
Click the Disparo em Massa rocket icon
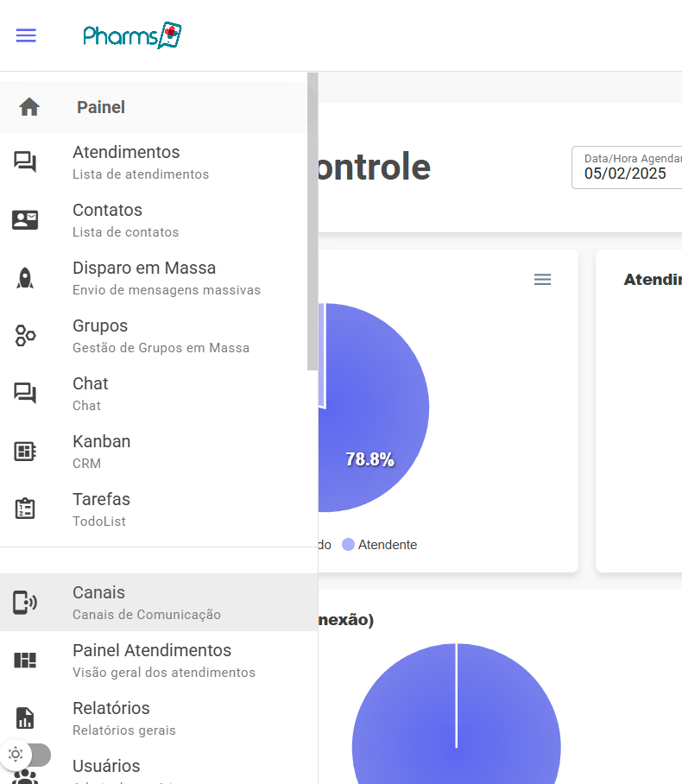[x=25, y=278]
